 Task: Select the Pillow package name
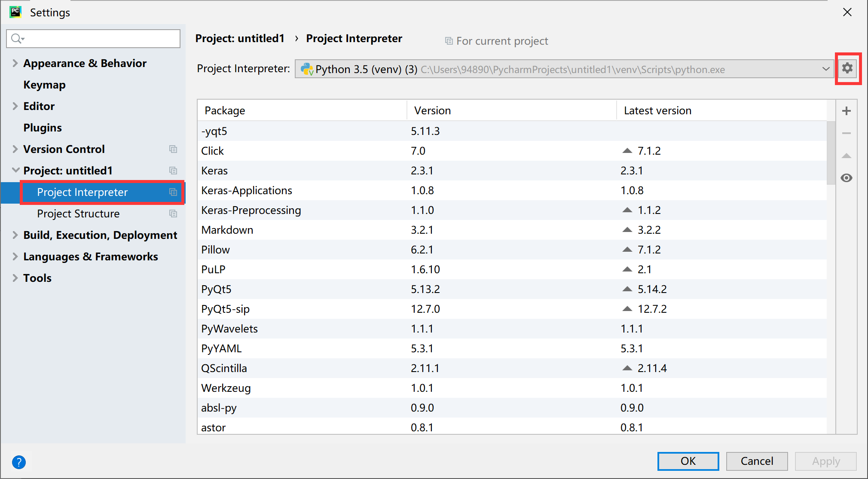coord(215,250)
